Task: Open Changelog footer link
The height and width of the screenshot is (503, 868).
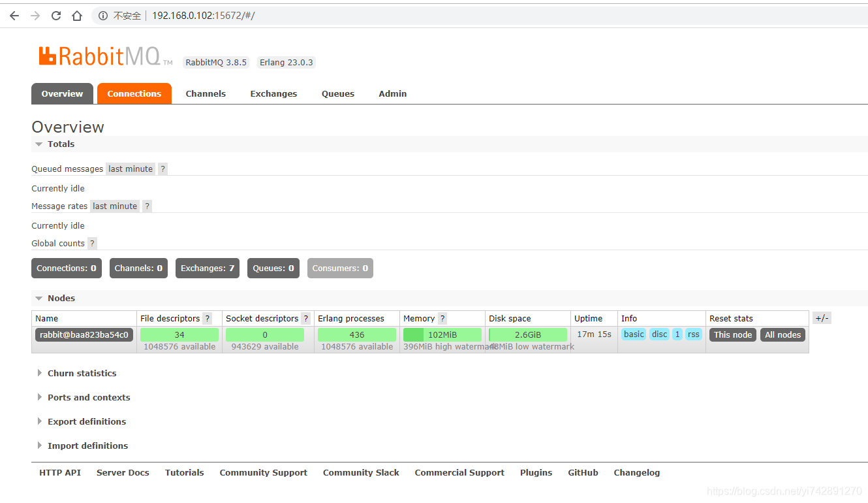Action: click(637, 472)
